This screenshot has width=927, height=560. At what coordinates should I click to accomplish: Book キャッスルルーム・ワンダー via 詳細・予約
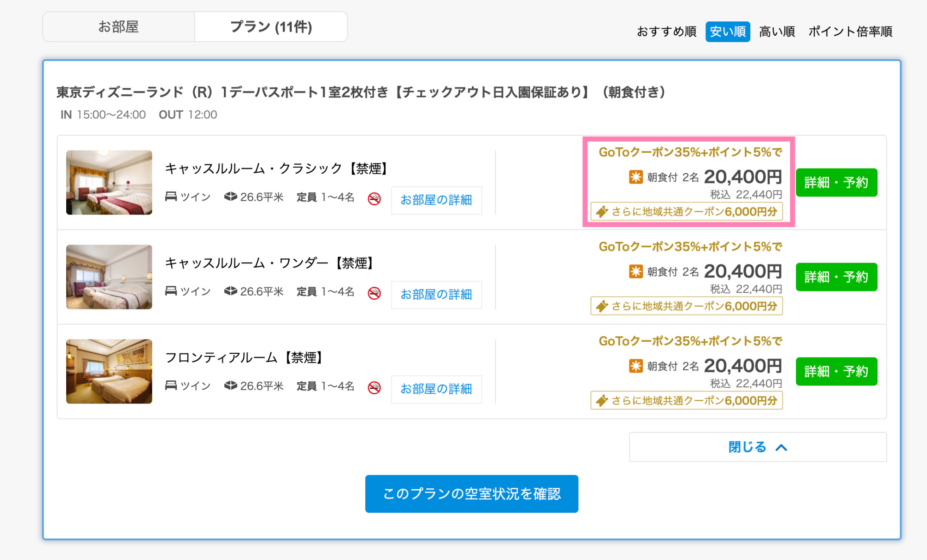(836, 277)
